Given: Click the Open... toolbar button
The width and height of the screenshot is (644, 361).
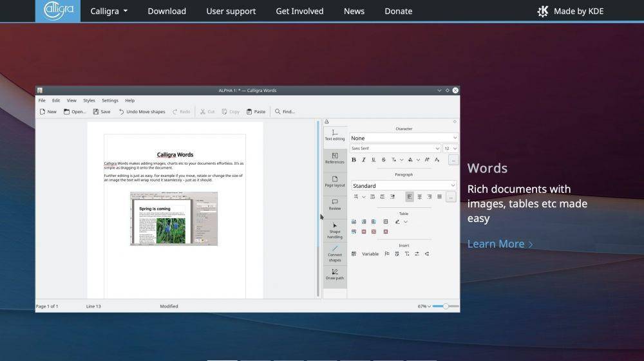Looking at the screenshot, I should click(x=75, y=111).
